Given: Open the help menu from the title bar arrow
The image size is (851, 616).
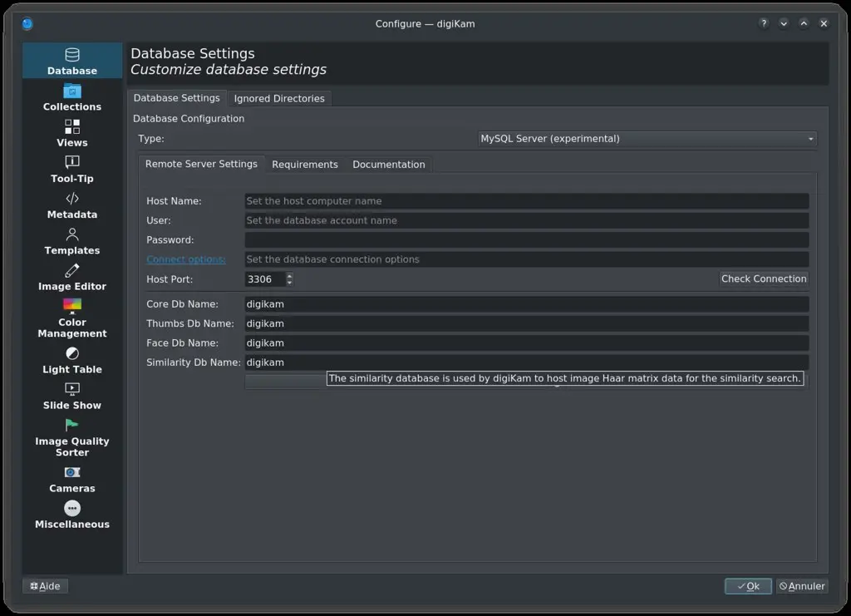Looking at the screenshot, I should [763, 23].
